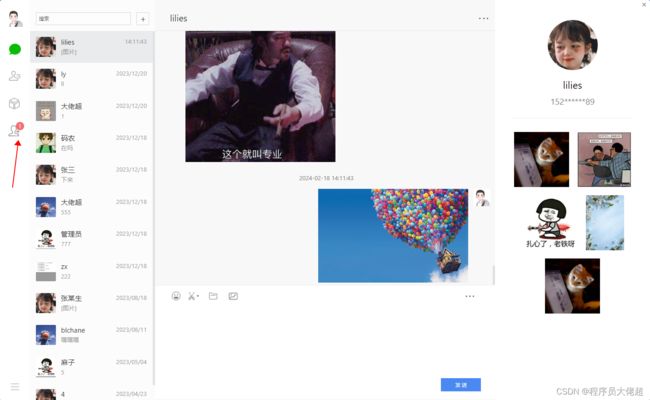The width and height of the screenshot is (650, 400).
Task: Open the contacts list from the sidebar
Action: pos(15,76)
